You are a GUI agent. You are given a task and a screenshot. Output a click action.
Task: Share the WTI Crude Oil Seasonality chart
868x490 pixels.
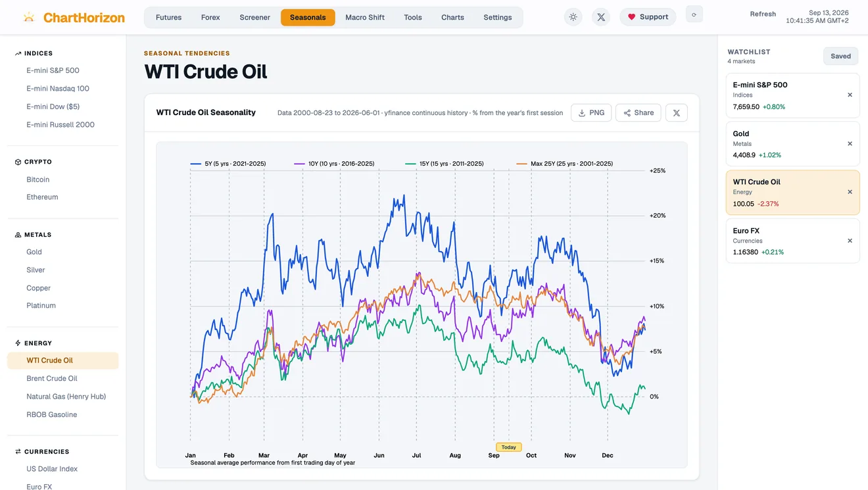(639, 112)
